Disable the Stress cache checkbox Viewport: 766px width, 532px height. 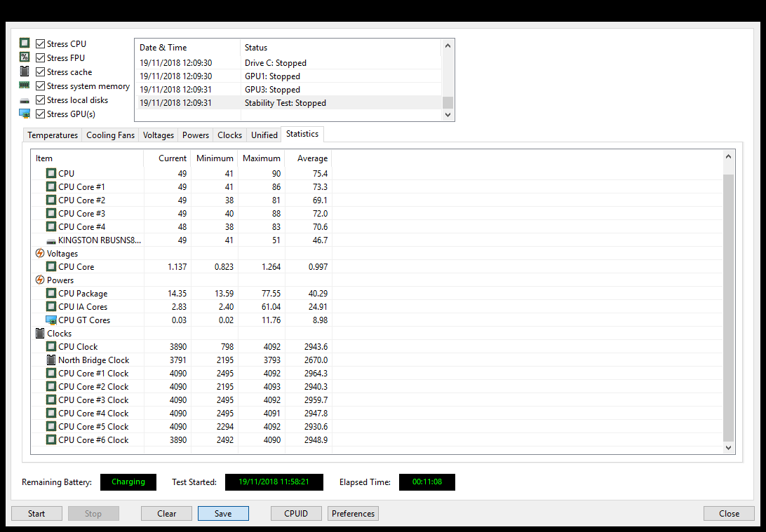(x=41, y=71)
